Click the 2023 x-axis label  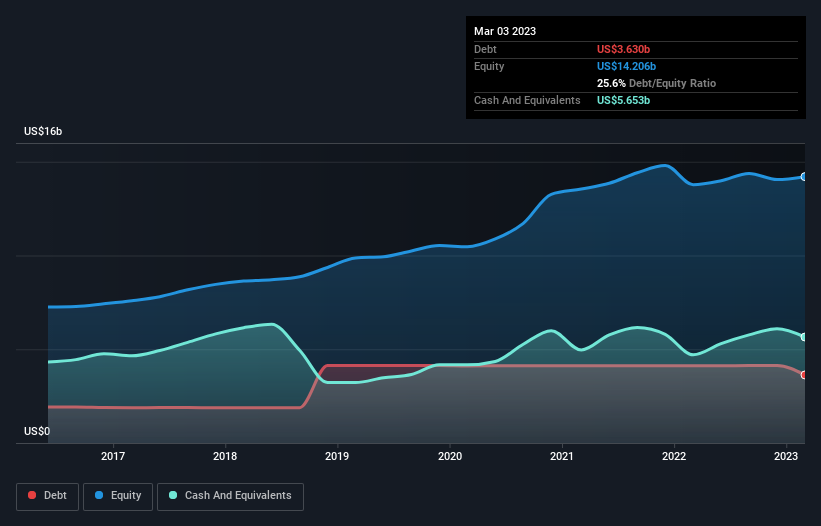point(786,456)
